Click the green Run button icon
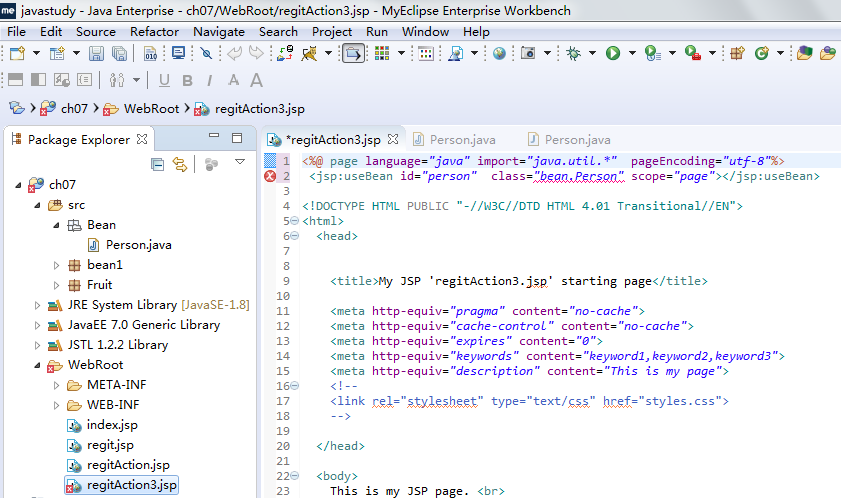Viewport: 841px width, 498px height. 613,53
